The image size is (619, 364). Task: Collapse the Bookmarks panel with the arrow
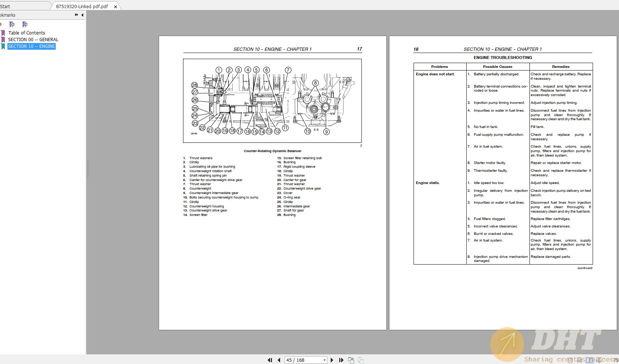(x=82, y=15)
